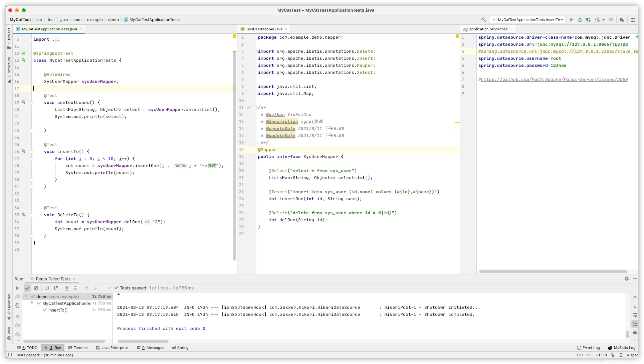Screen dimensions: 644x364
Task: Click the Run Anything icon in toolbar
Action: pyautogui.click(x=633, y=20)
